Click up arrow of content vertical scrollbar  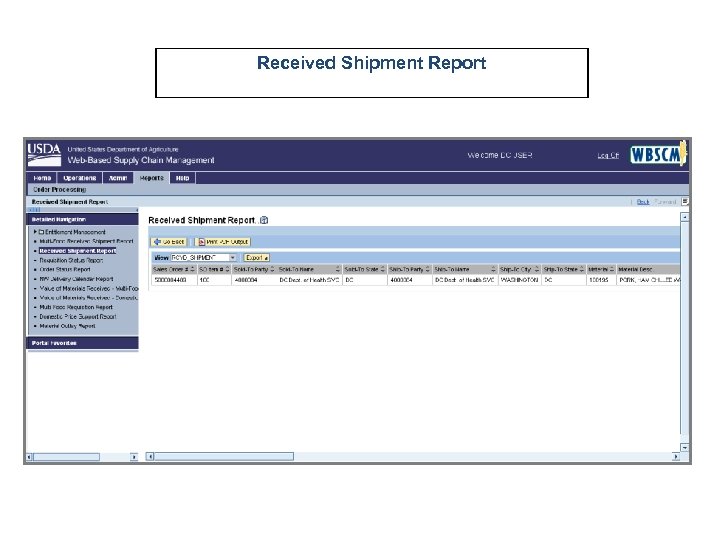[x=685, y=217]
